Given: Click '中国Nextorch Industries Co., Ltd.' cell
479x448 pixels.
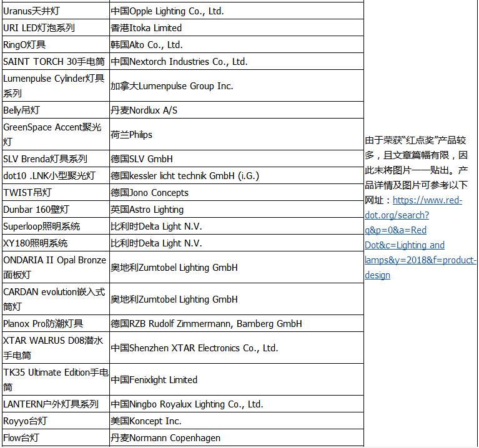Looking at the screenshot, I should (237, 61).
